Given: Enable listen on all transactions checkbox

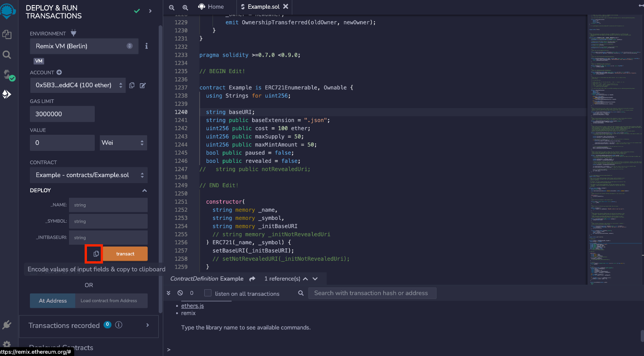Looking at the screenshot, I should [x=208, y=293].
